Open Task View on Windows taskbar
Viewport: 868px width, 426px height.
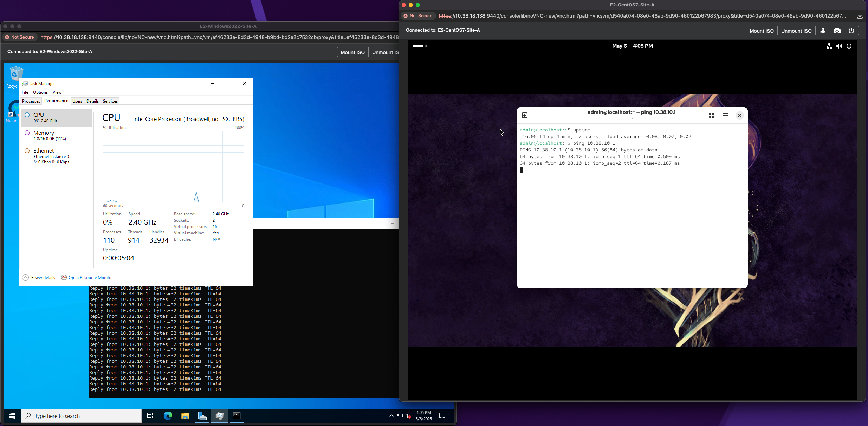pos(150,416)
